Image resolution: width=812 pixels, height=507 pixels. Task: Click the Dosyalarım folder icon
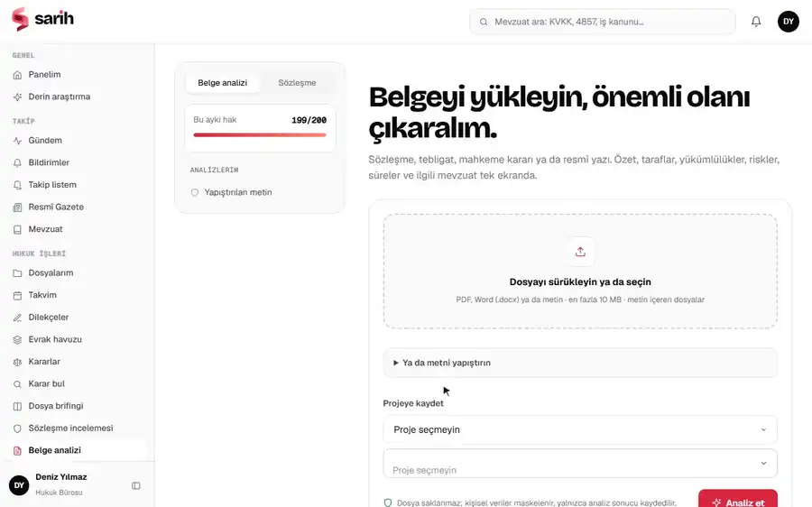(x=17, y=273)
